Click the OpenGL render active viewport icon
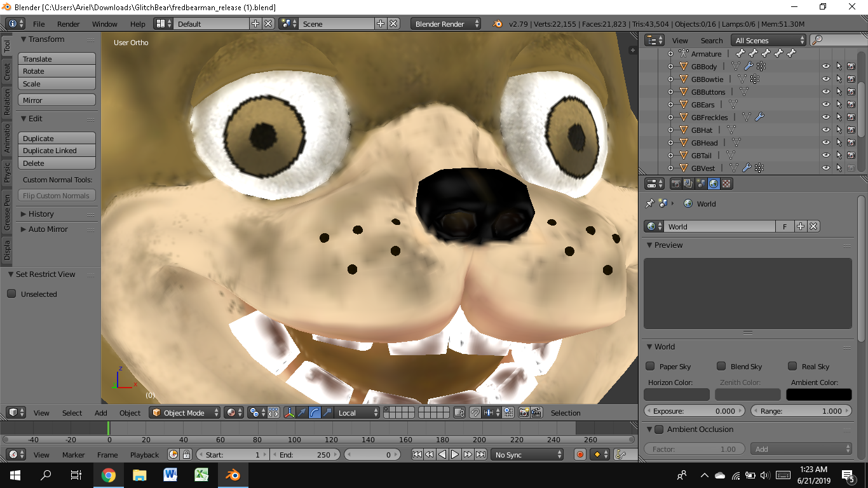This screenshot has height=488, width=868. click(524, 412)
